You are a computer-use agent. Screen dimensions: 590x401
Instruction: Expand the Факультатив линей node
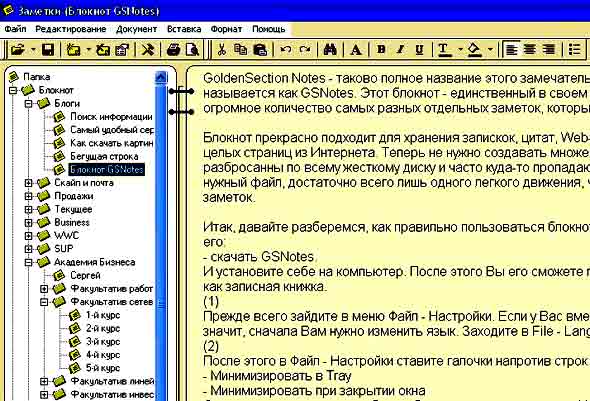[x=44, y=381]
